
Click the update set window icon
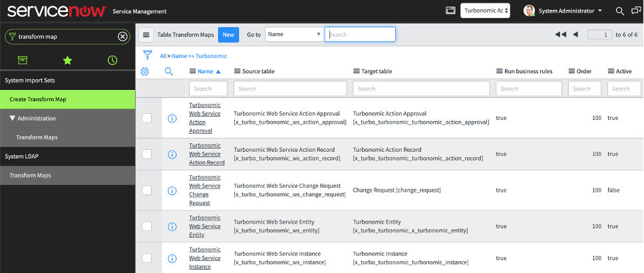pos(450,11)
